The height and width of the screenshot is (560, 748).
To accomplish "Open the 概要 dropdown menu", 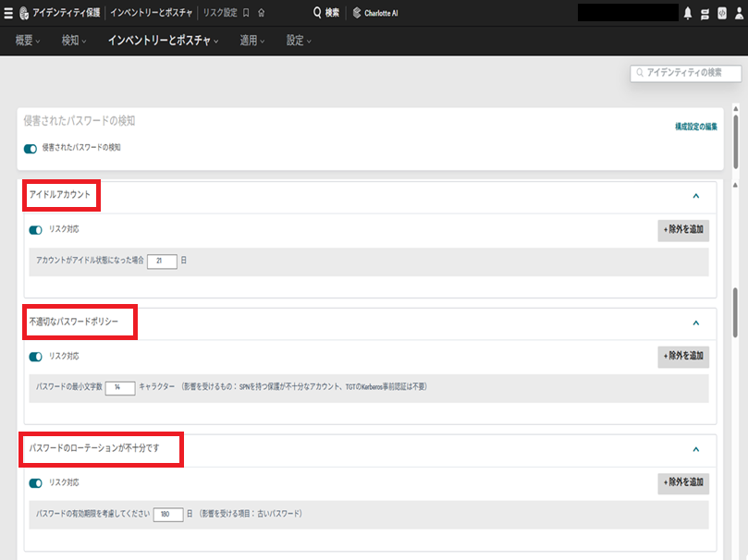I will coord(27,41).
